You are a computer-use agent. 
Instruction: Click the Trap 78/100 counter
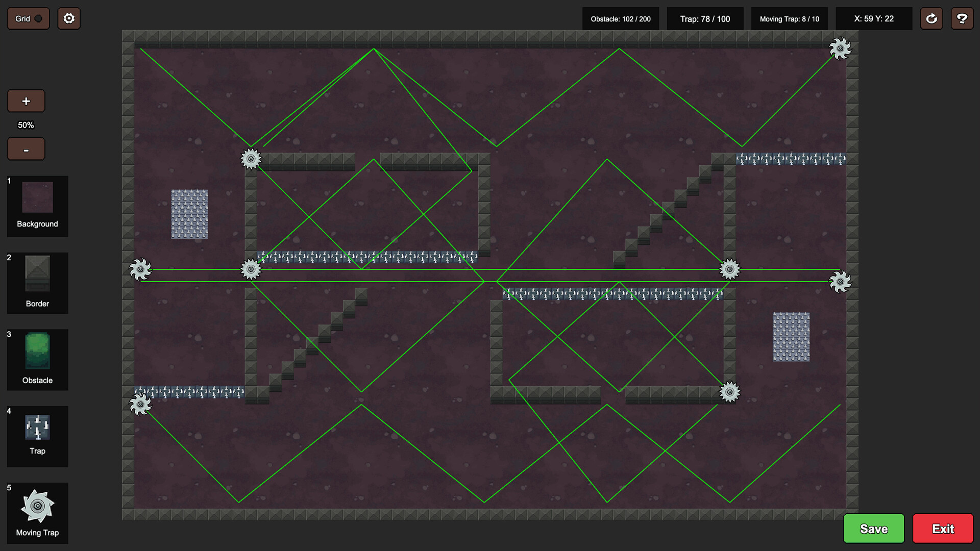click(705, 18)
